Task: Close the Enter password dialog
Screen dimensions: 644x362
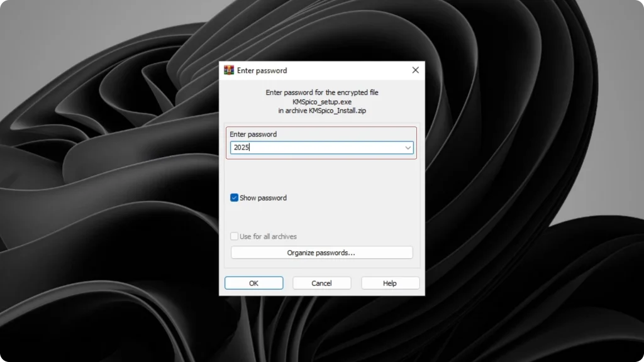Action: (415, 70)
